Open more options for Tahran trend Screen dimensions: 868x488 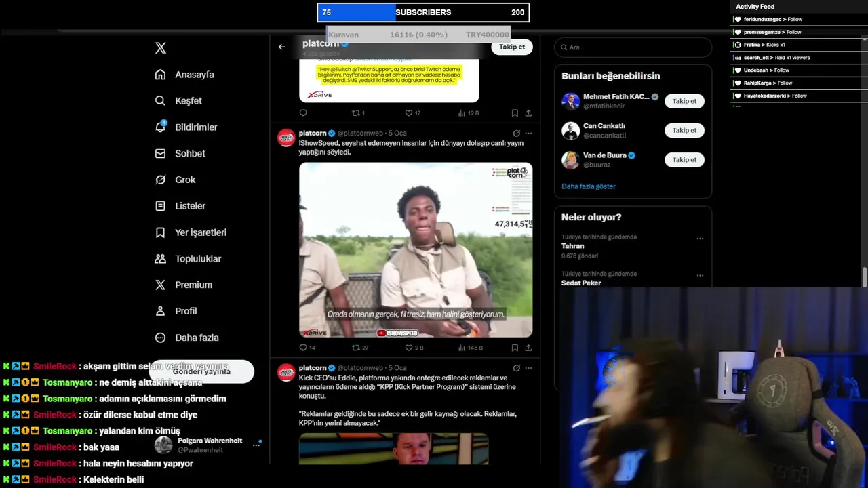(x=700, y=239)
